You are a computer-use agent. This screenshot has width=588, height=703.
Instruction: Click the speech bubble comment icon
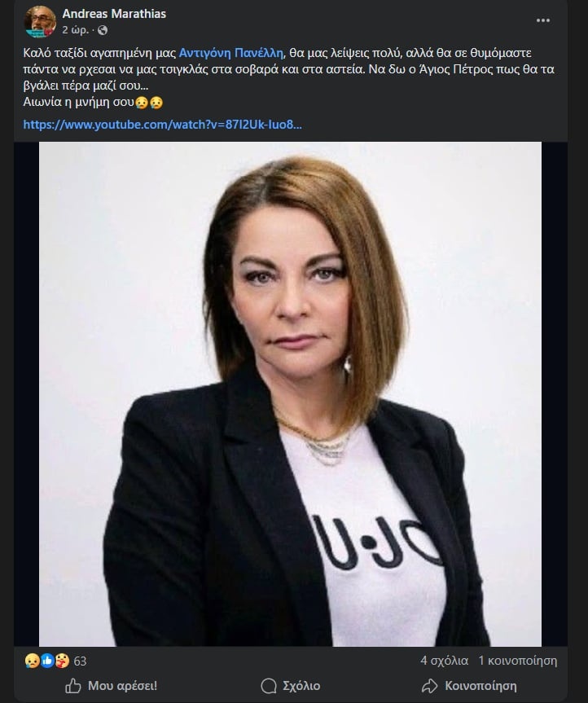pos(269,686)
